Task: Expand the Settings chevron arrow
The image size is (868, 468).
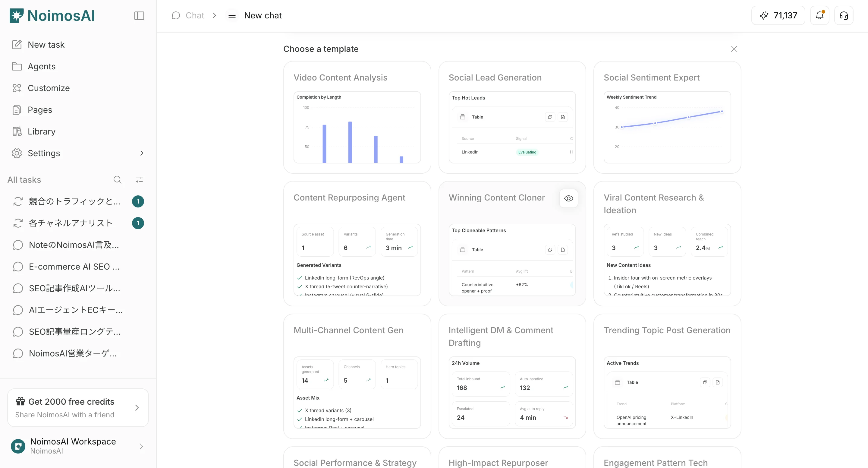Action: 142,153
